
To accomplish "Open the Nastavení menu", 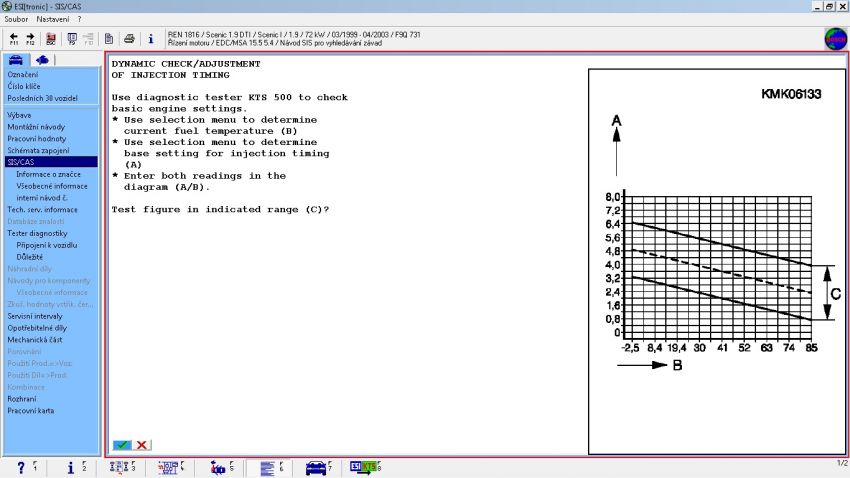I will (53, 19).
